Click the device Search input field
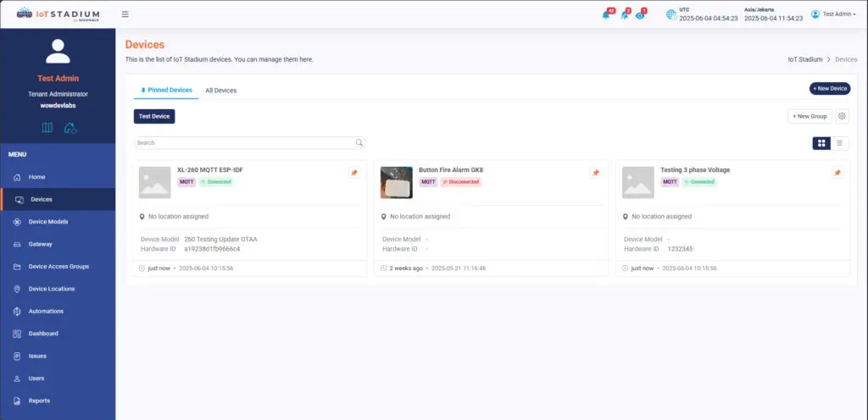 (244, 143)
